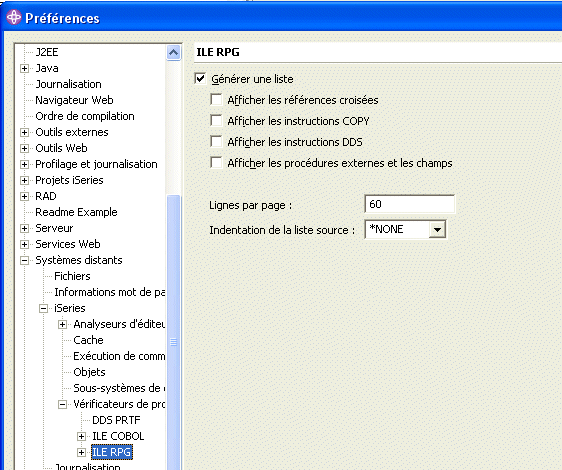This screenshot has width=562, height=470.
Task: Enable Afficher les instructions COPY
Action: (x=216, y=120)
